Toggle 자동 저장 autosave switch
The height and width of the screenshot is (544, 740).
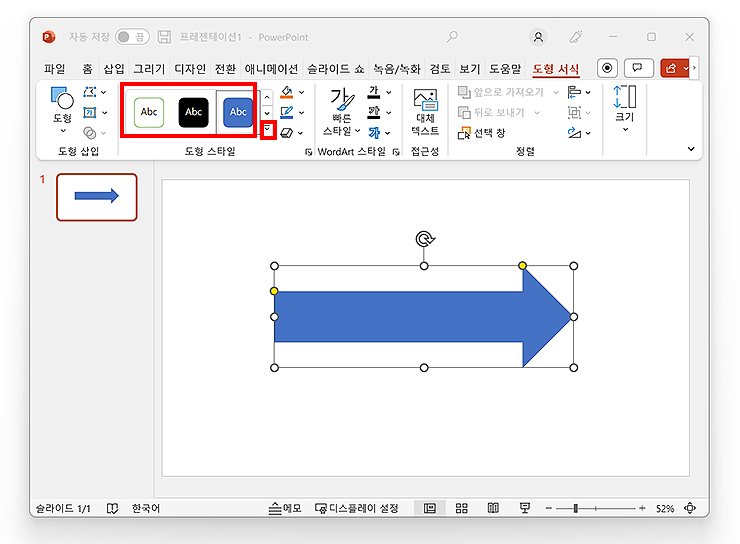pyautogui.click(x=132, y=37)
